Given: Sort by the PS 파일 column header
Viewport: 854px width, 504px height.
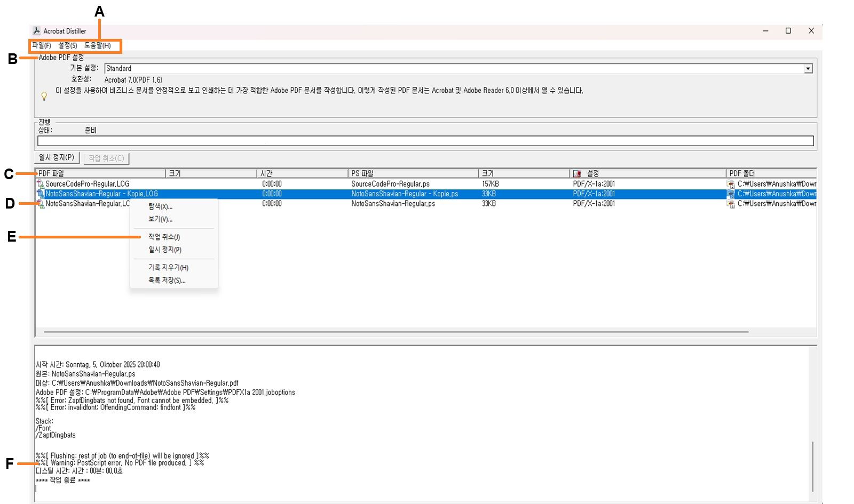Looking at the screenshot, I should pyautogui.click(x=414, y=174).
